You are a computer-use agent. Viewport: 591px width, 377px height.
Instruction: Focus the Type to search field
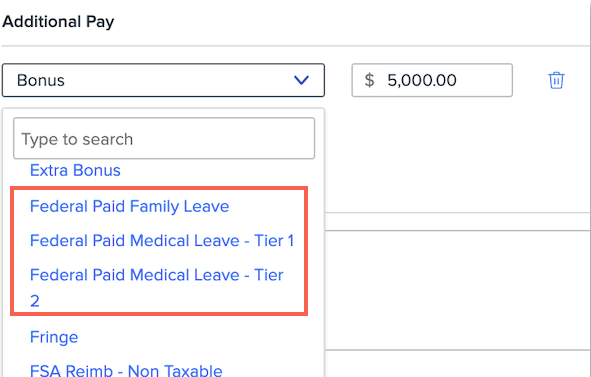[x=164, y=138]
